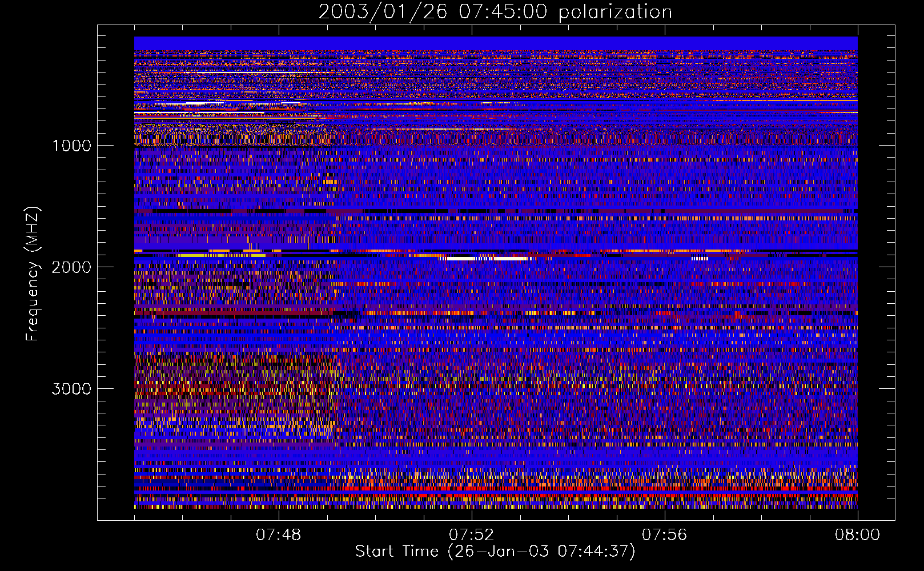Viewport: 924px width, 571px height.
Task: Click the 3000 frequency tick label
Action: (71, 389)
